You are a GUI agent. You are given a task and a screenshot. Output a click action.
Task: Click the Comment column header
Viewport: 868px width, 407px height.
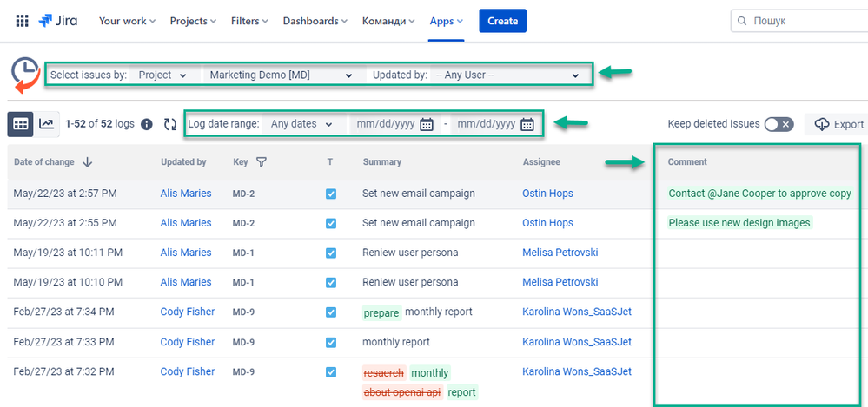pos(687,162)
